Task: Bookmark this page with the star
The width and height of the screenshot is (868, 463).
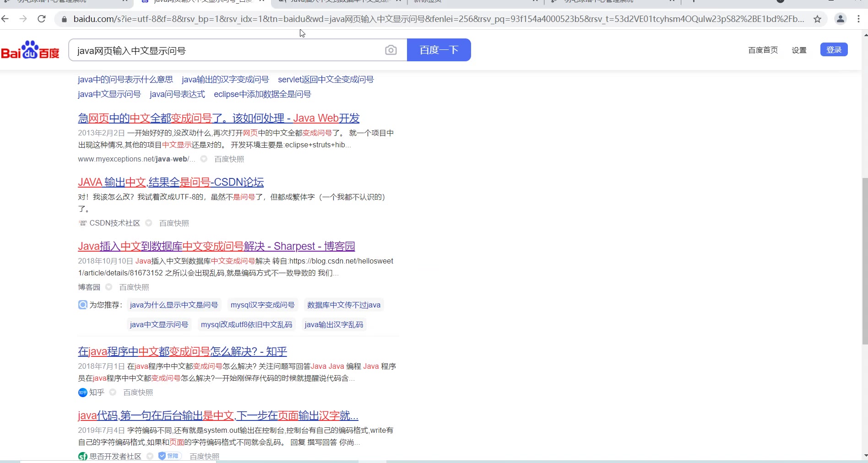Action: [817, 19]
